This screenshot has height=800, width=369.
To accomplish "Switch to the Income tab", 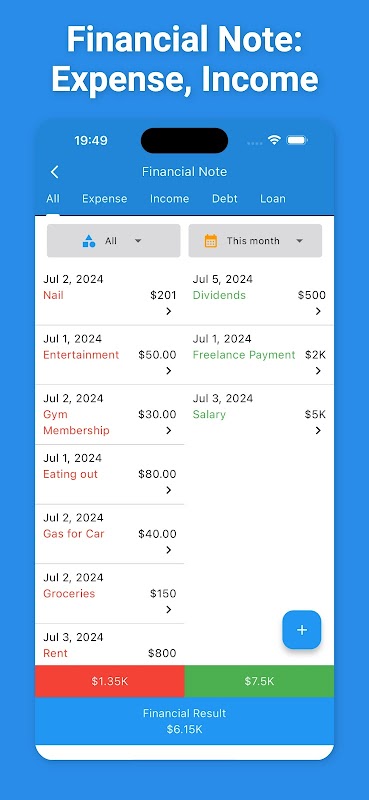I will pos(169,198).
